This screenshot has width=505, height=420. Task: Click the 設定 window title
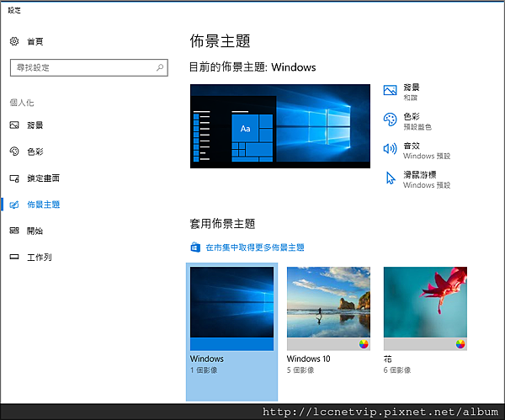click(x=14, y=10)
